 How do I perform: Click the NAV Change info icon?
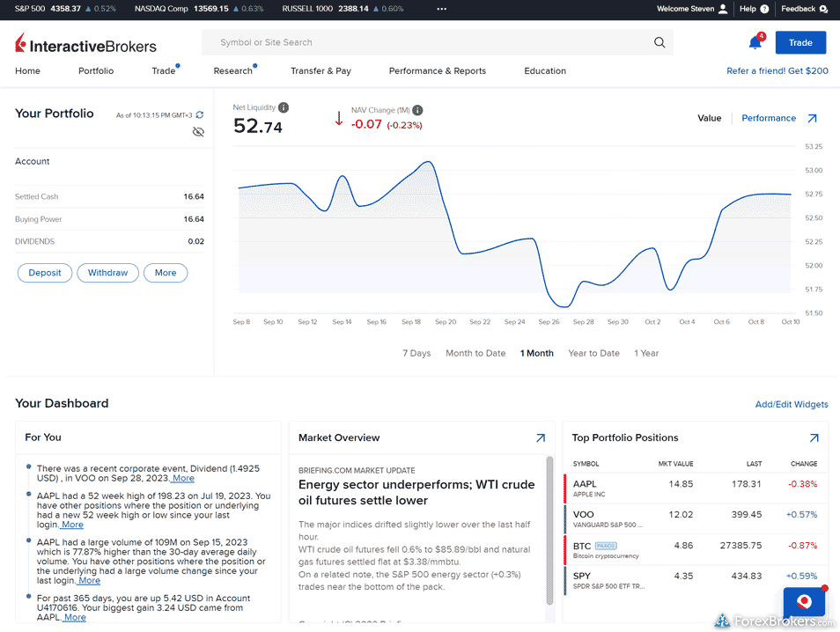pyautogui.click(x=417, y=110)
